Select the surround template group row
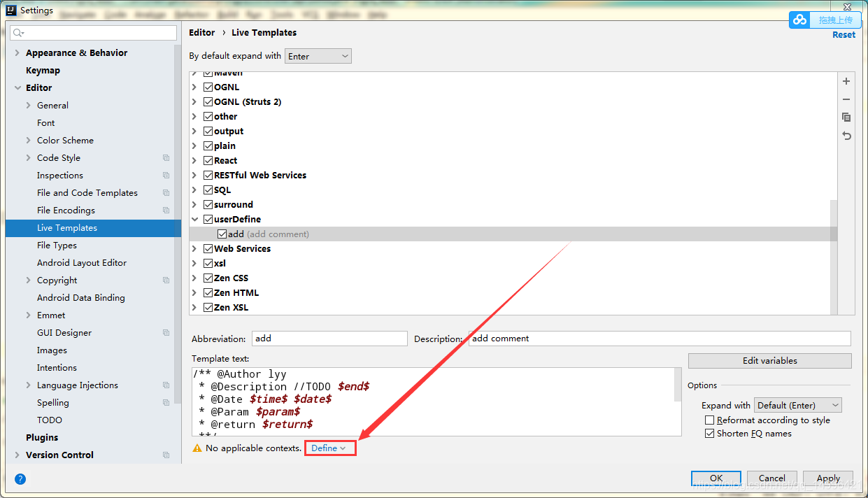 coord(514,205)
